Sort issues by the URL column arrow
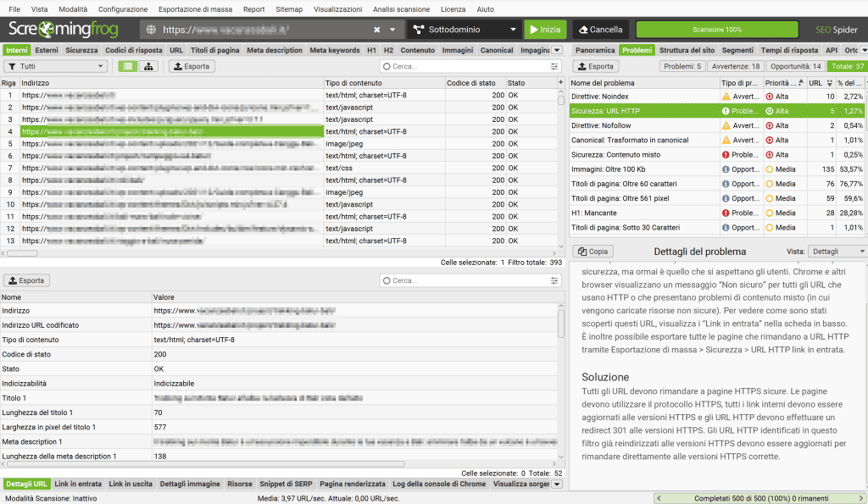Viewport: 868px width, 504px height. (829, 83)
